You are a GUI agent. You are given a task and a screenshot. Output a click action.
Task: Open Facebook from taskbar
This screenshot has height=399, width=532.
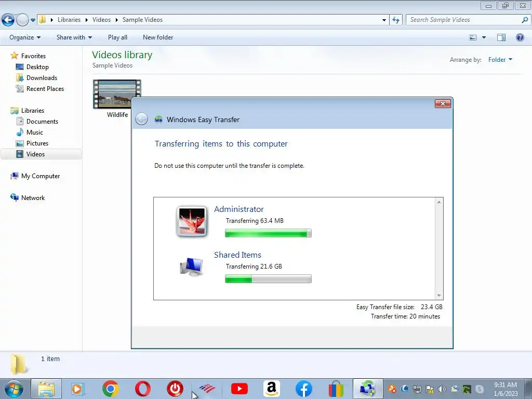[x=303, y=389]
